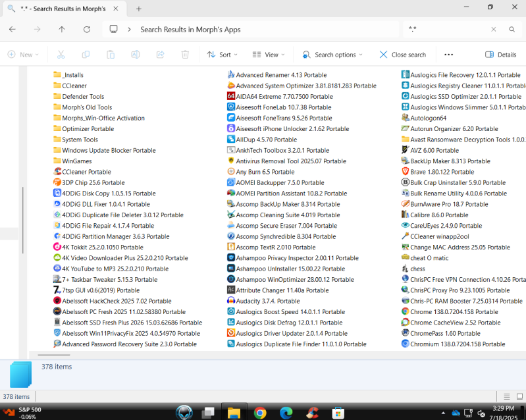The width and height of the screenshot is (526, 420).
Task: Select the Brave 1.80.122 Portable icon
Action: 406,172
